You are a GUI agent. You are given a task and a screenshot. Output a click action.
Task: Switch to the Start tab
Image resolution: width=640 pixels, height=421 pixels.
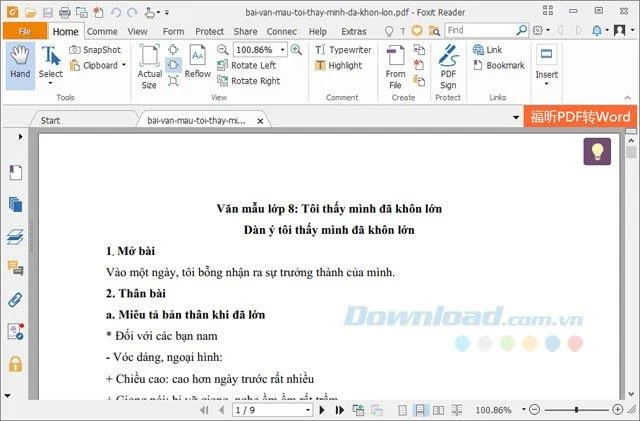click(x=50, y=120)
